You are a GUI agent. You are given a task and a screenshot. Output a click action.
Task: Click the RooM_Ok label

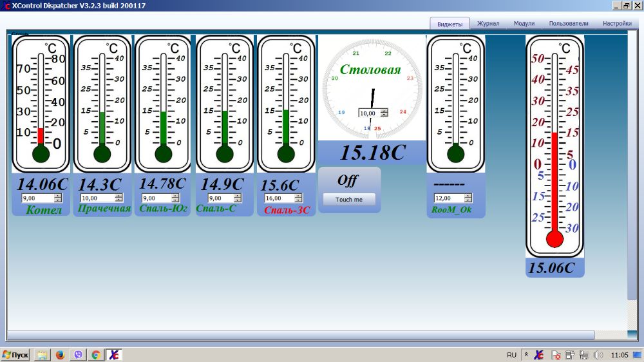pyautogui.click(x=451, y=209)
